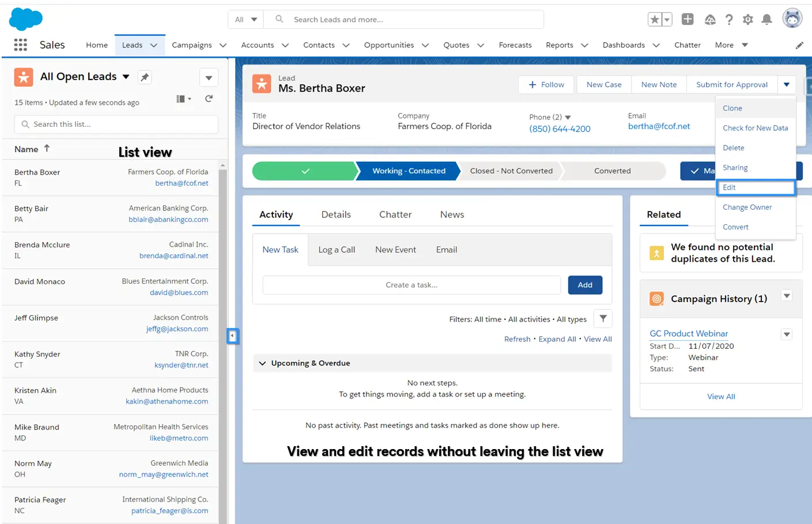
Task: Open the Leads tab dropdown chevron
Action: click(x=154, y=45)
